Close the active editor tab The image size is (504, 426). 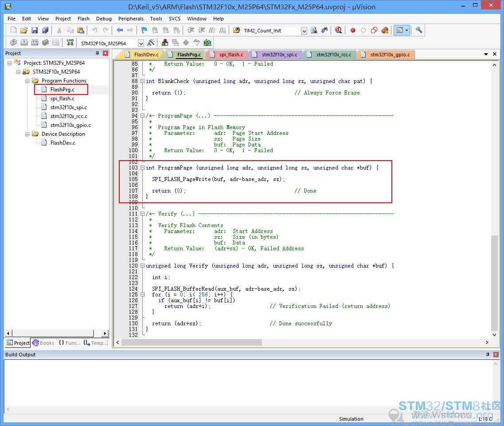pos(495,54)
